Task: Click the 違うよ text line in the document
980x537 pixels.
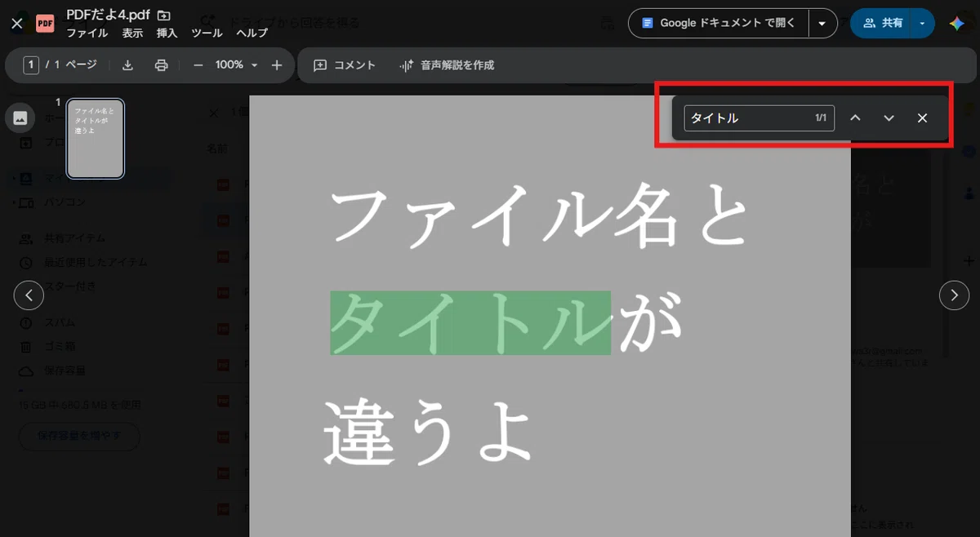Action: 428,433
